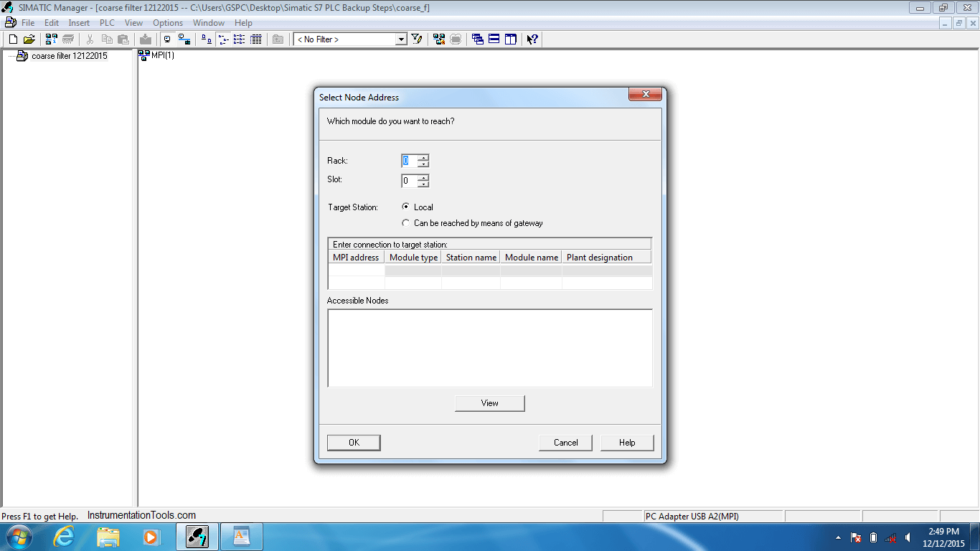This screenshot has width=980, height=551.
Task: Select Can be reached by means of gateway
Action: click(x=406, y=223)
